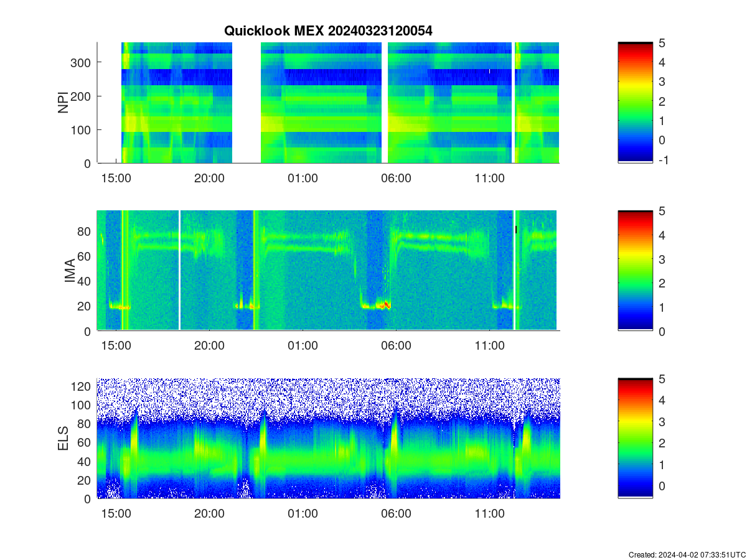
Task: Click the 15:00 tick under the ELS plot
Action: [116, 514]
